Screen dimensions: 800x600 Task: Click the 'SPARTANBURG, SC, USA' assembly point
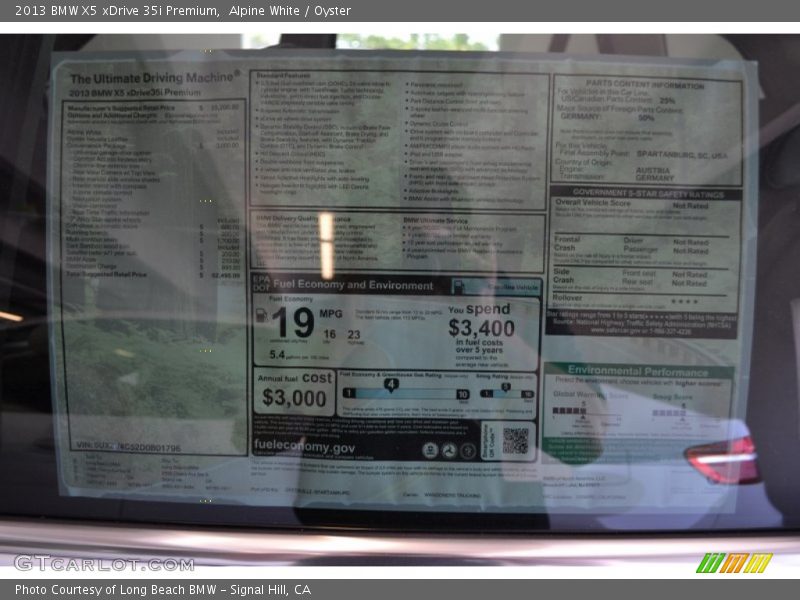[x=682, y=154]
